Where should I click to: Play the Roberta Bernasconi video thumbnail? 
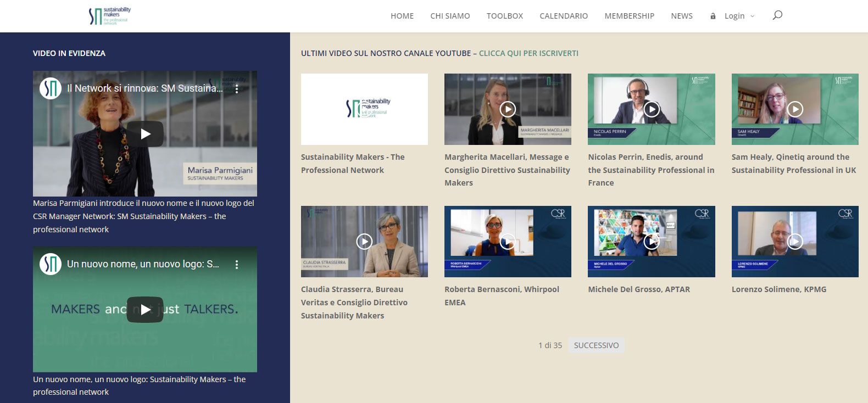coord(508,242)
